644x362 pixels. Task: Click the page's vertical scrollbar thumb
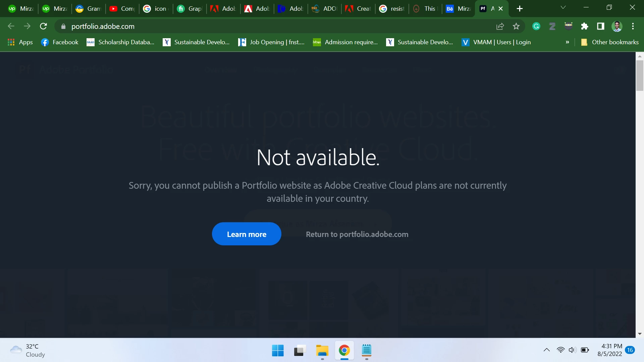tap(640, 75)
